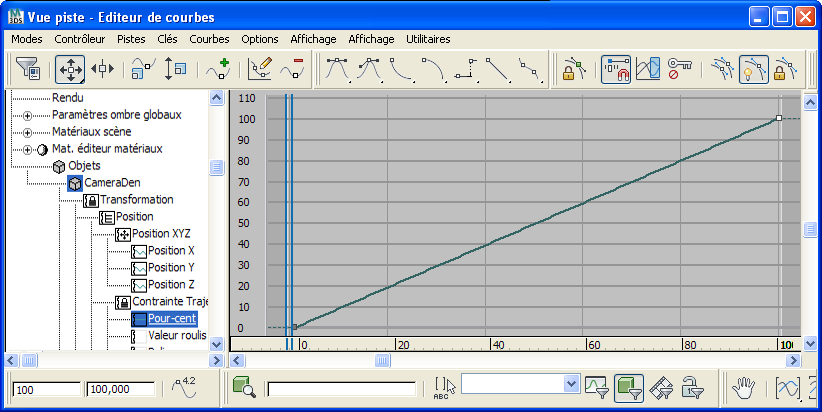This screenshot has height=412, width=822.
Task: Toggle the selected objects filter button
Action: 629,388
